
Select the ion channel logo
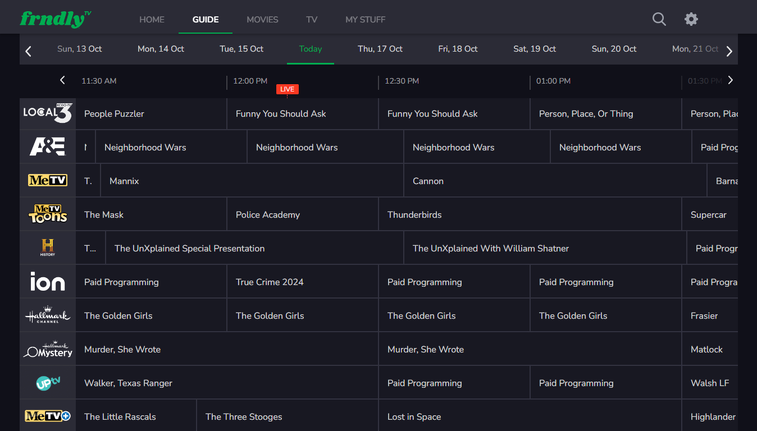coord(48,281)
